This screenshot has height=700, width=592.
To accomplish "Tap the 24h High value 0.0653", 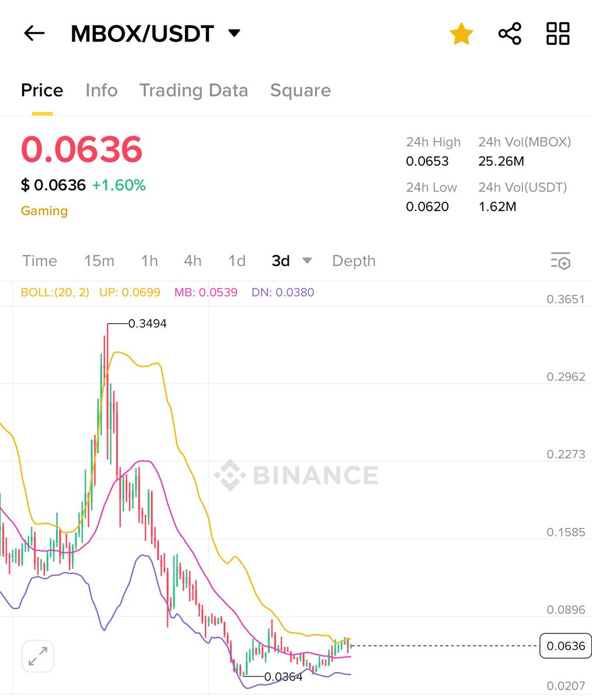I will click(427, 161).
